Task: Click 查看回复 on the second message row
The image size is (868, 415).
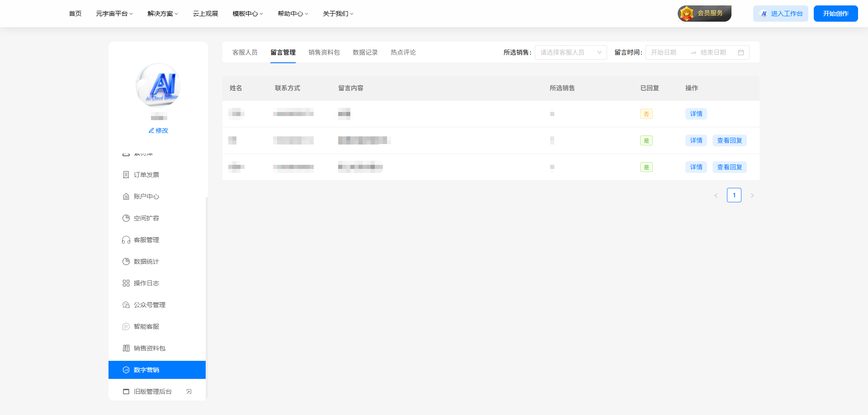Action: point(729,140)
